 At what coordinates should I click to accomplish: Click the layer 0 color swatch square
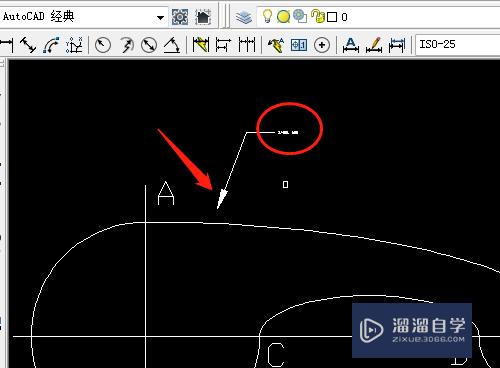(x=332, y=17)
